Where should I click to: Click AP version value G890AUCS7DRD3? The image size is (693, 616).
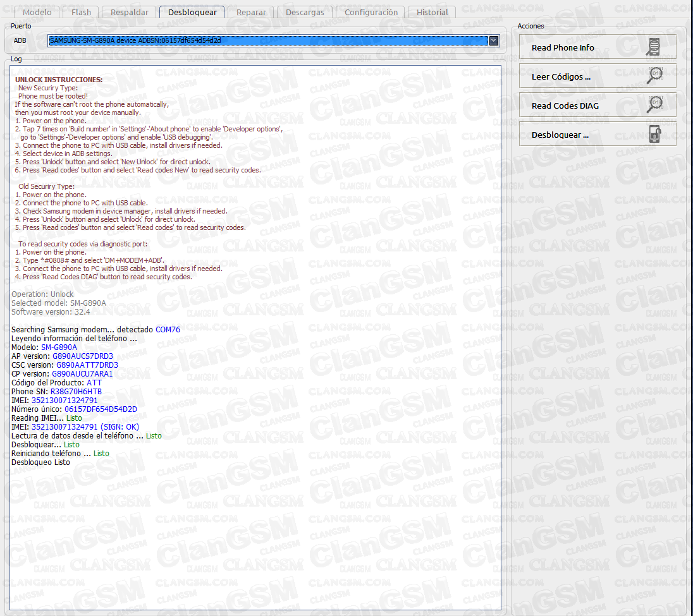[x=83, y=356]
